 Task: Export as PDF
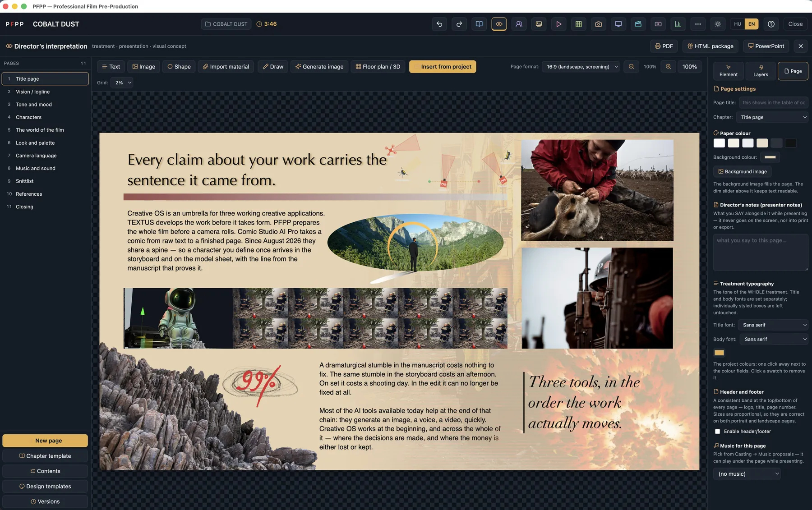(664, 46)
